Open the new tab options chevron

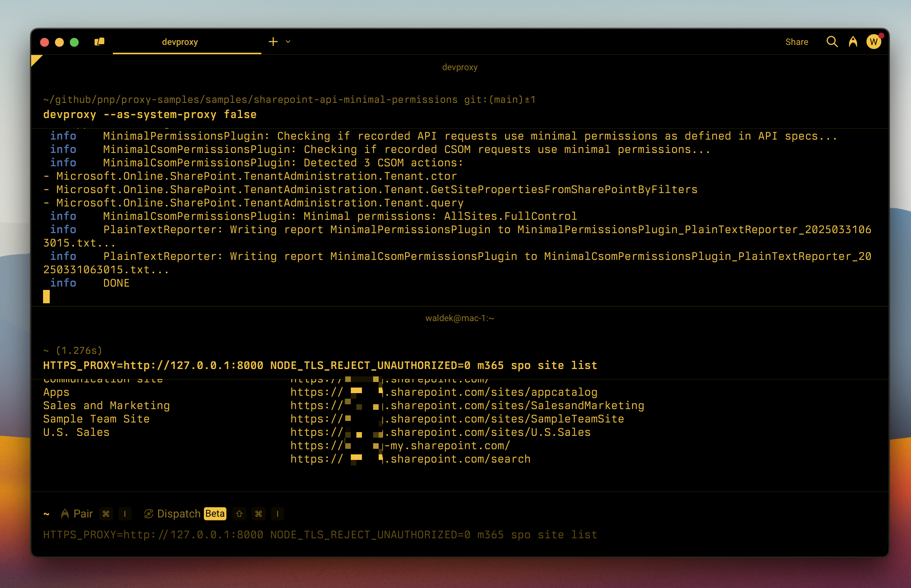288,42
